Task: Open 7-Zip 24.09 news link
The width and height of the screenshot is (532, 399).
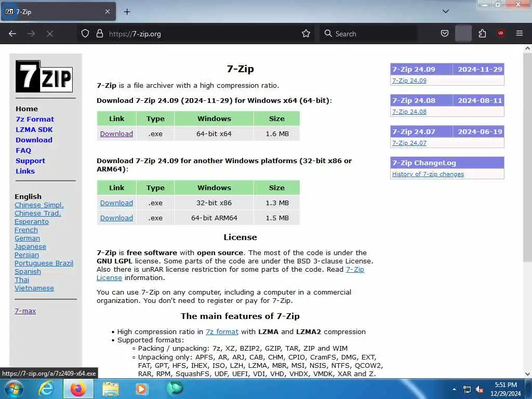Action: tap(409, 81)
